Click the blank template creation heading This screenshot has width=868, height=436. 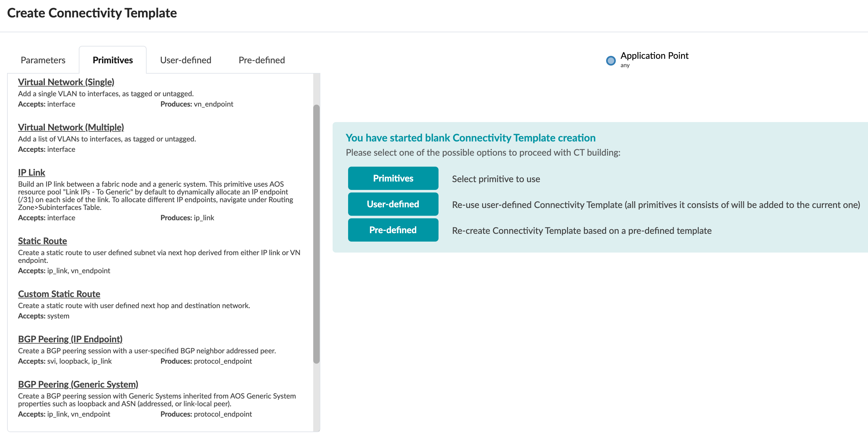click(470, 138)
